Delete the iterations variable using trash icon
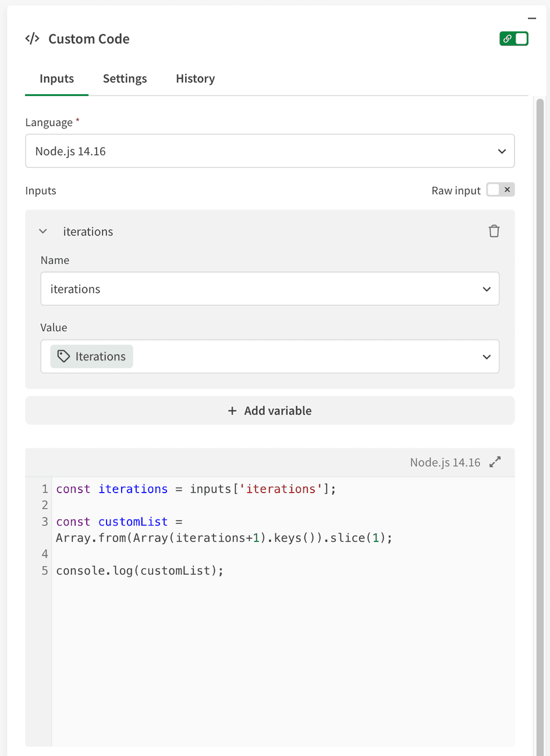This screenshot has height=756, width=550. click(x=494, y=231)
